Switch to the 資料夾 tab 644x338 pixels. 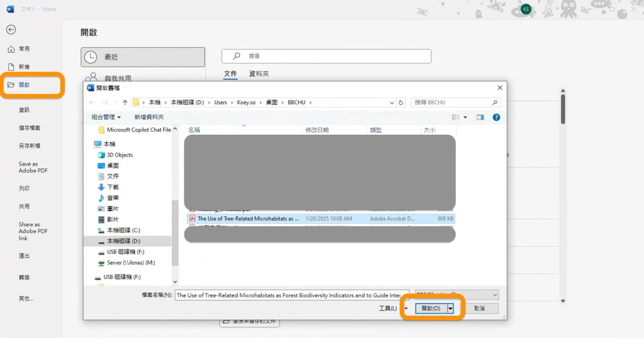click(x=258, y=74)
